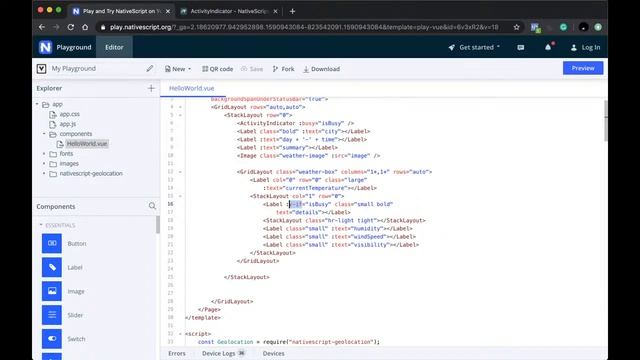Select the Image component icon
Viewport: 640px width, 360px height.
[x=52, y=291]
